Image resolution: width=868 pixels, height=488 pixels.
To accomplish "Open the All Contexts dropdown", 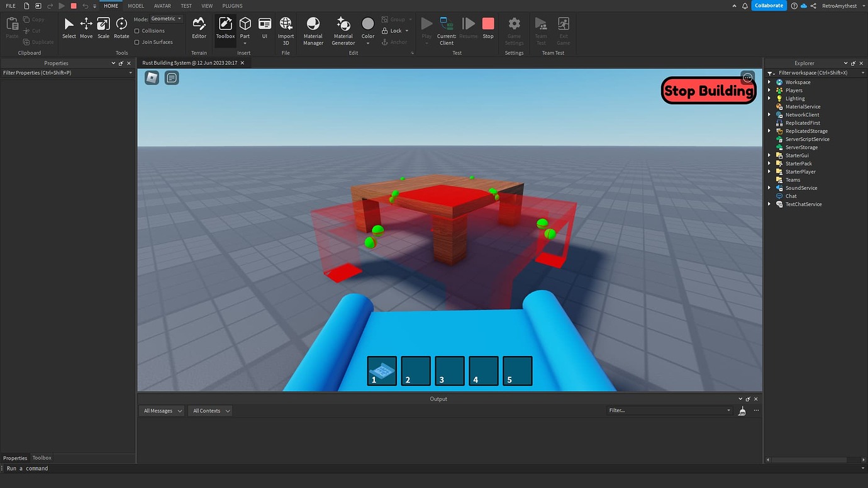I will tap(210, 411).
